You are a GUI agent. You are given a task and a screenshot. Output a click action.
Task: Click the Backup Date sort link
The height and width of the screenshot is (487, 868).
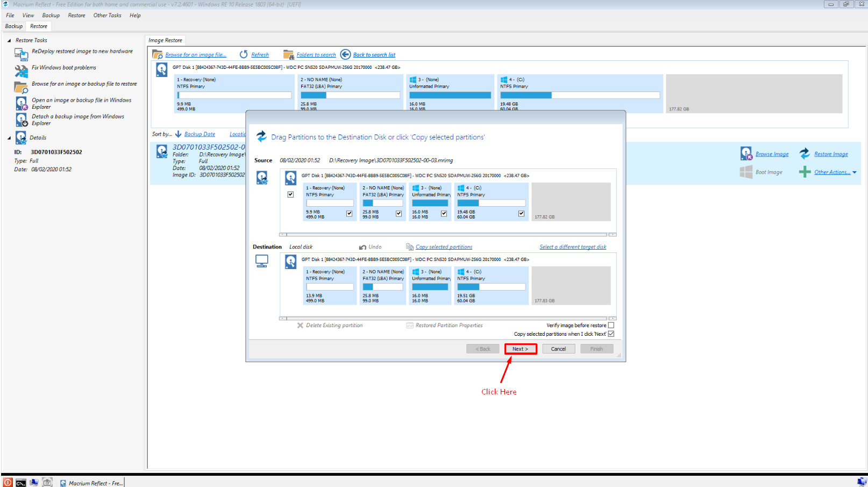pyautogui.click(x=200, y=134)
